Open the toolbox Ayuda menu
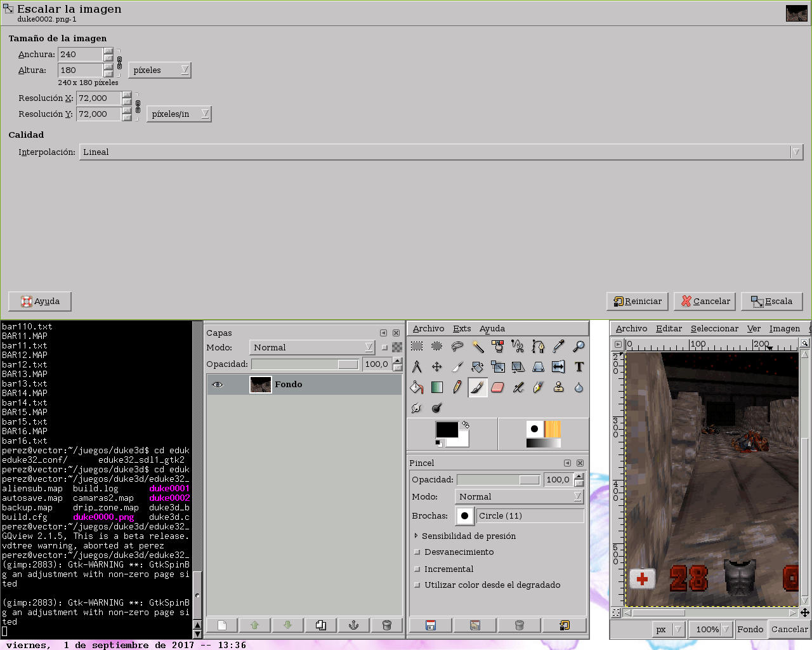Image resolution: width=812 pixels, height=650 pixels. pyautogui.click(x=492, y=329)
